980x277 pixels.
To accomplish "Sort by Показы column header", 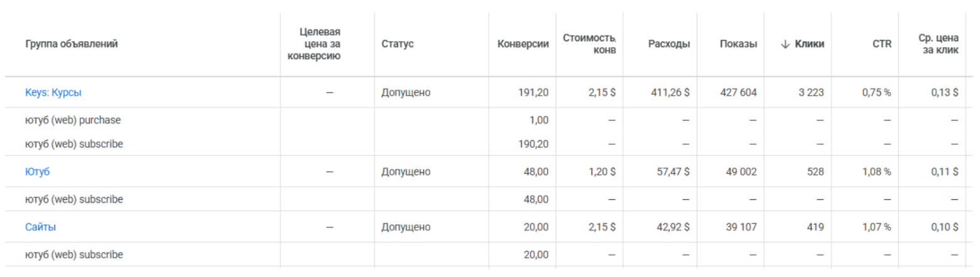I will (738, 44).
